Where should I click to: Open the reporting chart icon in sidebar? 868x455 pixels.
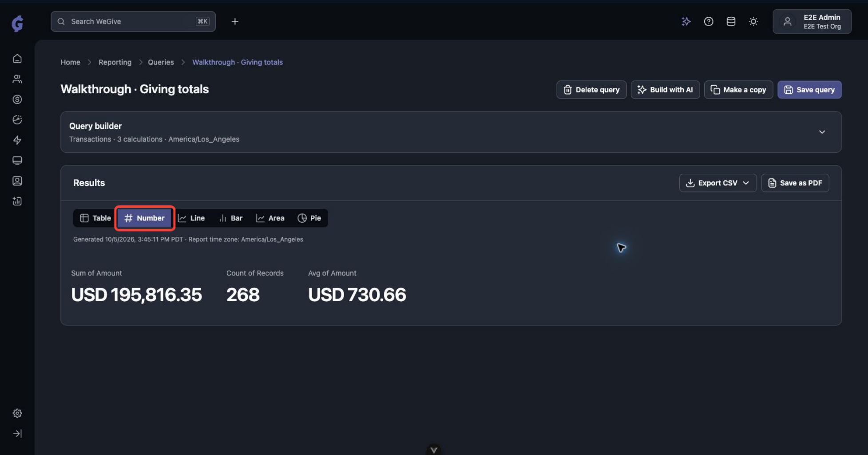coord(17,201)
